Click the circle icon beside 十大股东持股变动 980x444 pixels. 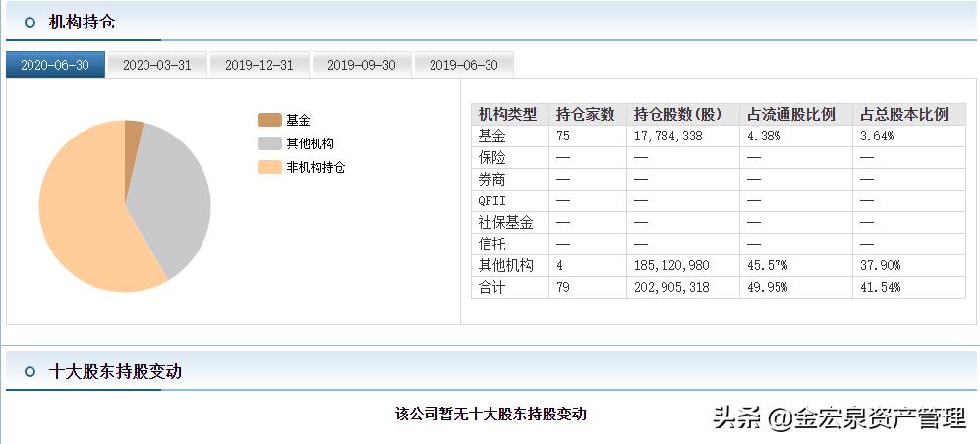[30, 372]
